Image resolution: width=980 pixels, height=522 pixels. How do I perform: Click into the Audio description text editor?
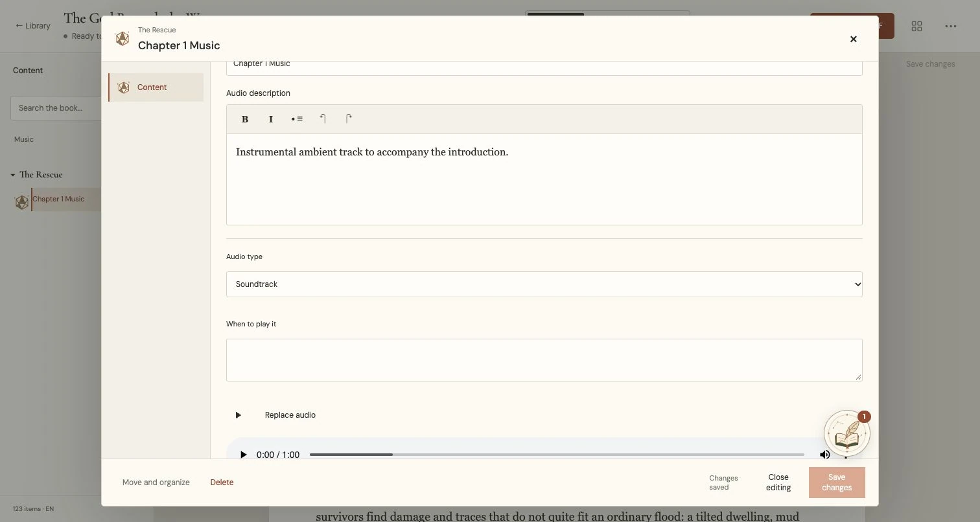(544, 179)
